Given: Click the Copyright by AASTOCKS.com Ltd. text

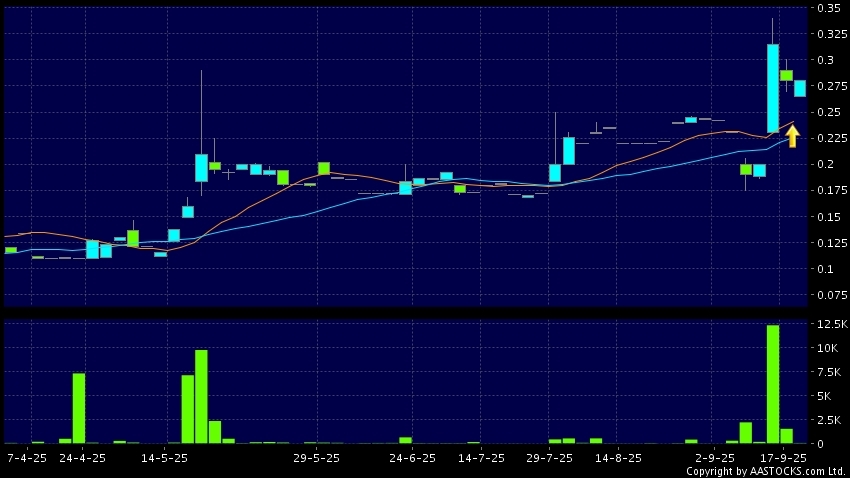Looking at the screenshot, I should [x=765, y=471].
